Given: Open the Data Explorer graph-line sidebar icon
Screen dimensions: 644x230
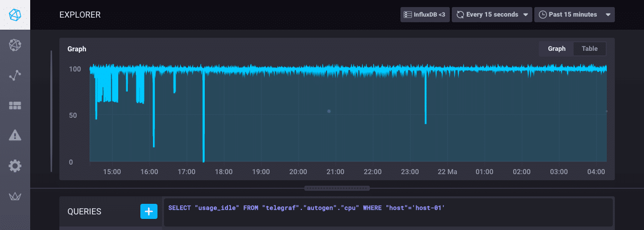Looking at the screenshot, I should pos(15,75).
